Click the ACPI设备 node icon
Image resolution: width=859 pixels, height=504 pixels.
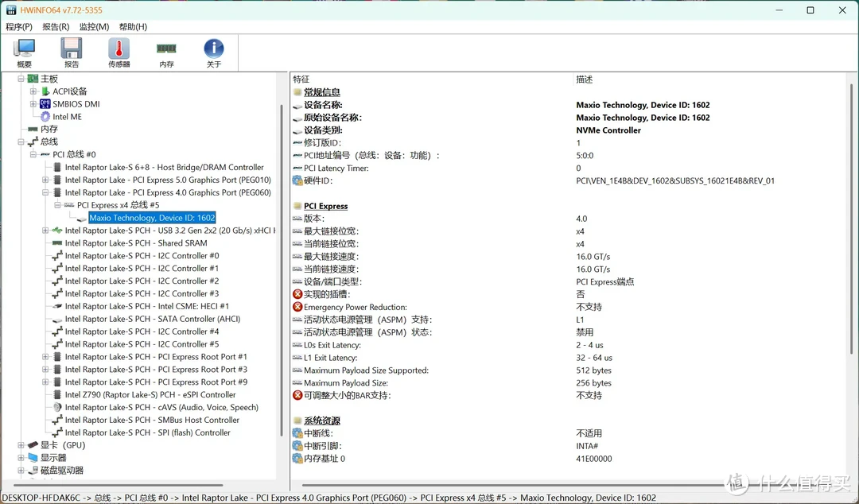[x=45, y=91]
